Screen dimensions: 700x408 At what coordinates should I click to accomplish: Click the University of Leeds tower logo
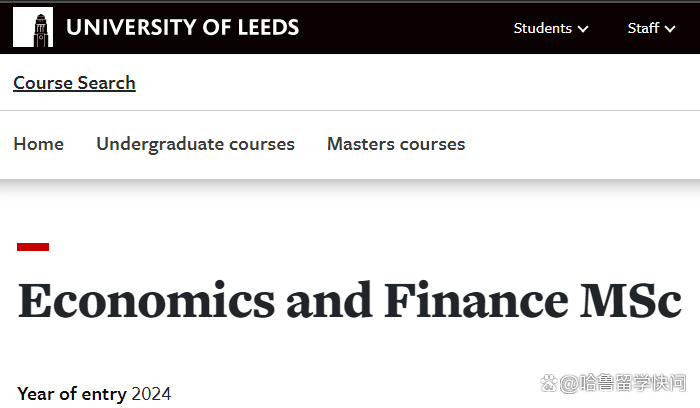33,28
